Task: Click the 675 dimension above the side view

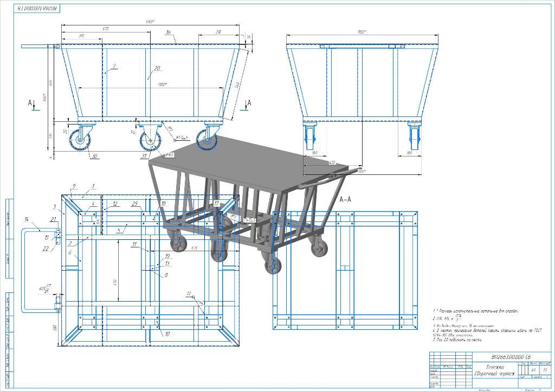Action: coord(106,29)
